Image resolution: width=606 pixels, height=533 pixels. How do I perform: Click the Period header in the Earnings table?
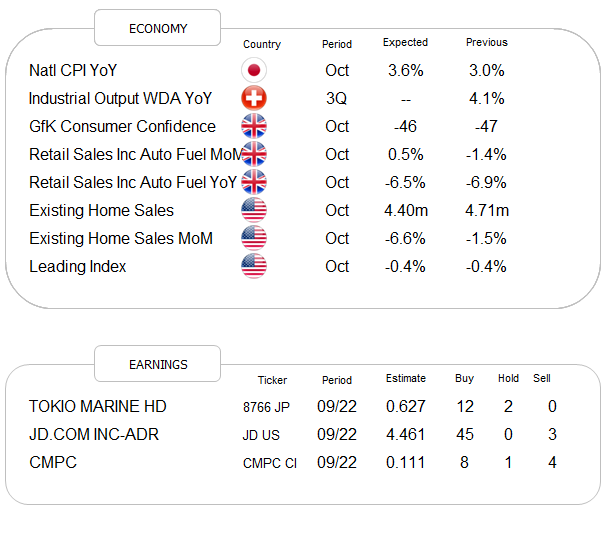(337, 380)
